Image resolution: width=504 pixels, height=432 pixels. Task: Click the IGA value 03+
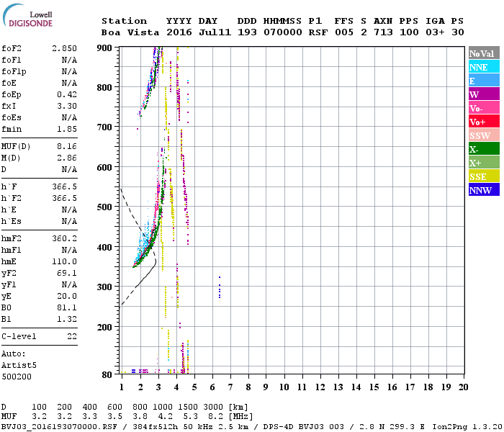pos(435,32)
